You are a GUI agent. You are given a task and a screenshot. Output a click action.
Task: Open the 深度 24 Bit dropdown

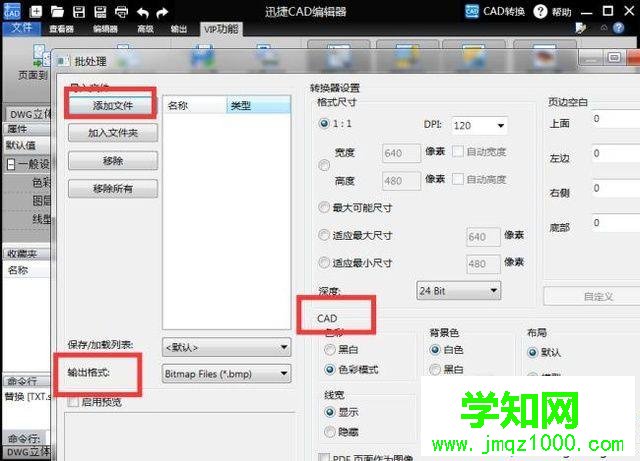pos(459,291)
